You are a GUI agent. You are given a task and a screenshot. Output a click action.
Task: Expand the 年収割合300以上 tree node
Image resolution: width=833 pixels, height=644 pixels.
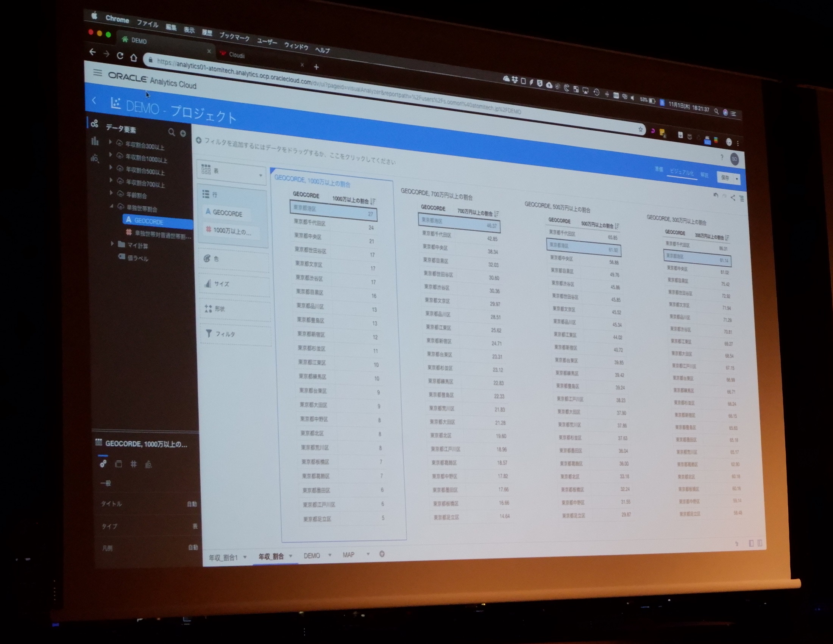point(110,142)
